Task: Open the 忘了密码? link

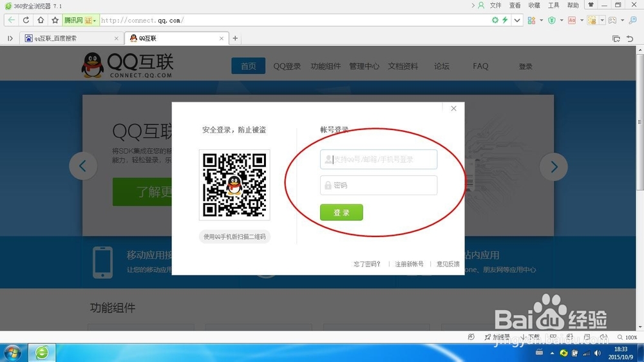Action: [367, 264]
